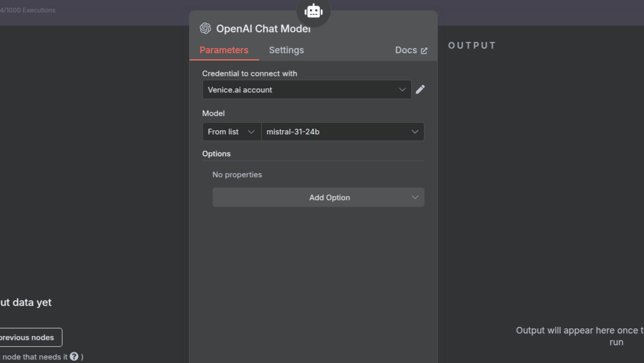644x363 pixels.
Task: Click the external-link arrow beside Docs
Action: pyautogui.click(x=424, y=51)
